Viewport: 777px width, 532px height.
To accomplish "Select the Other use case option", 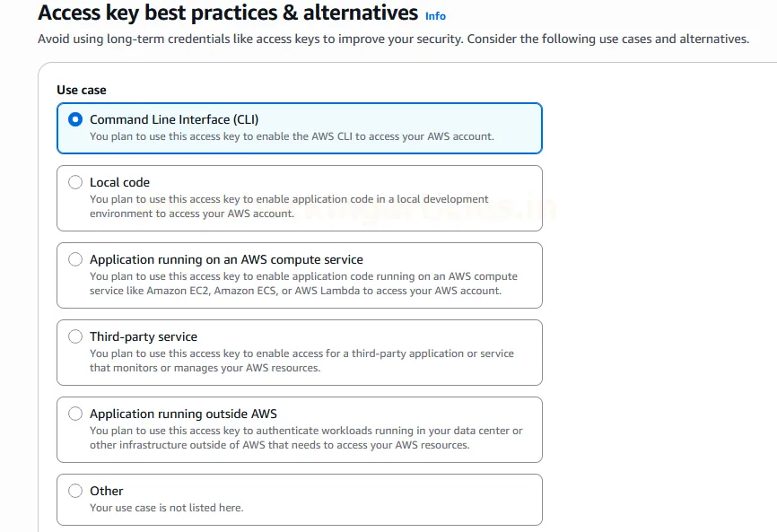I will tap(75, 491).
